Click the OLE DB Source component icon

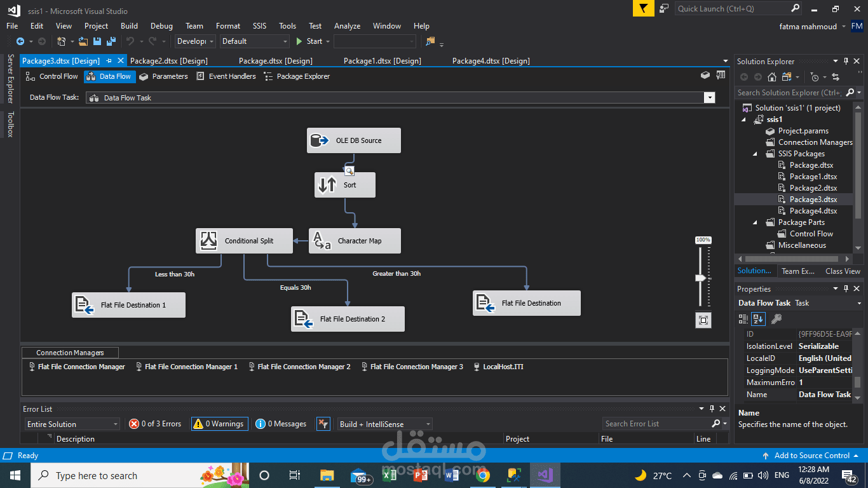[x=320, y=140]
